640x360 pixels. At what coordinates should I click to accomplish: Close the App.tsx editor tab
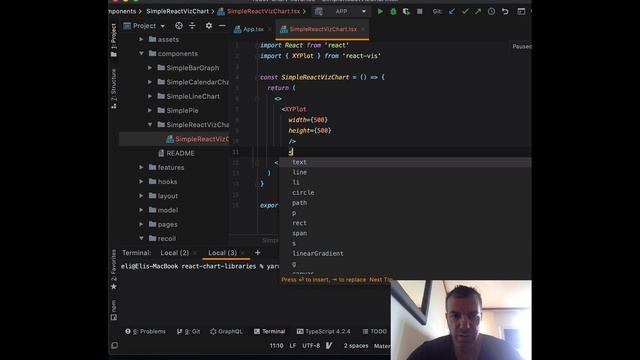(269, 29)
